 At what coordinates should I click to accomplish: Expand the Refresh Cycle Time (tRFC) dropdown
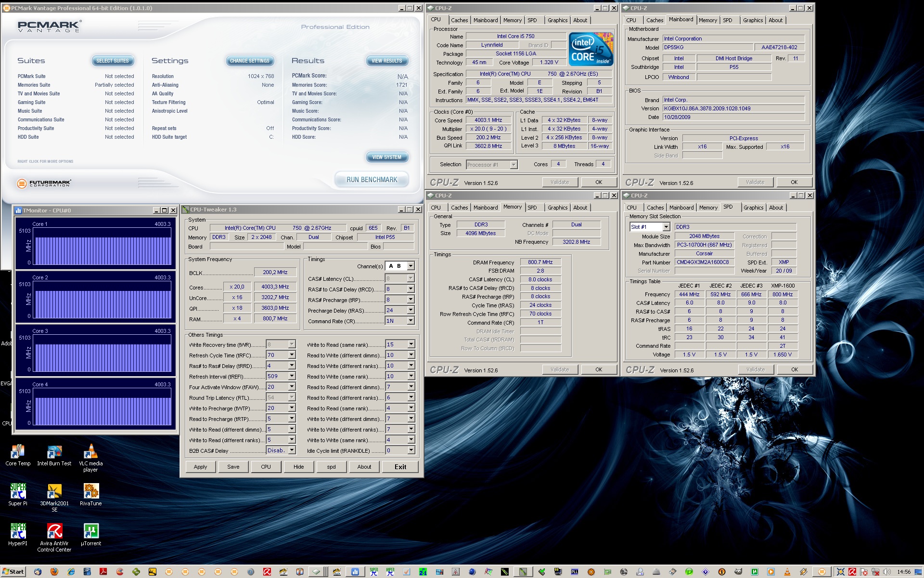[x=292, y=355]
